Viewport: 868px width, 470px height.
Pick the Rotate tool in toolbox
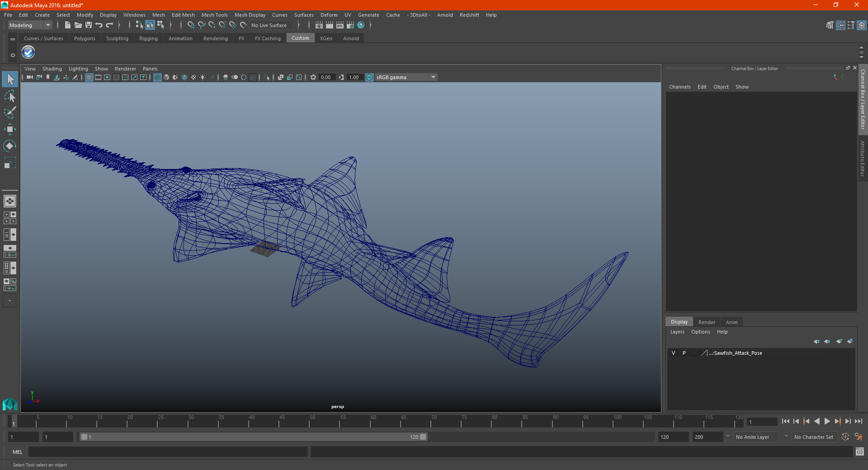(x=10, y=146)
